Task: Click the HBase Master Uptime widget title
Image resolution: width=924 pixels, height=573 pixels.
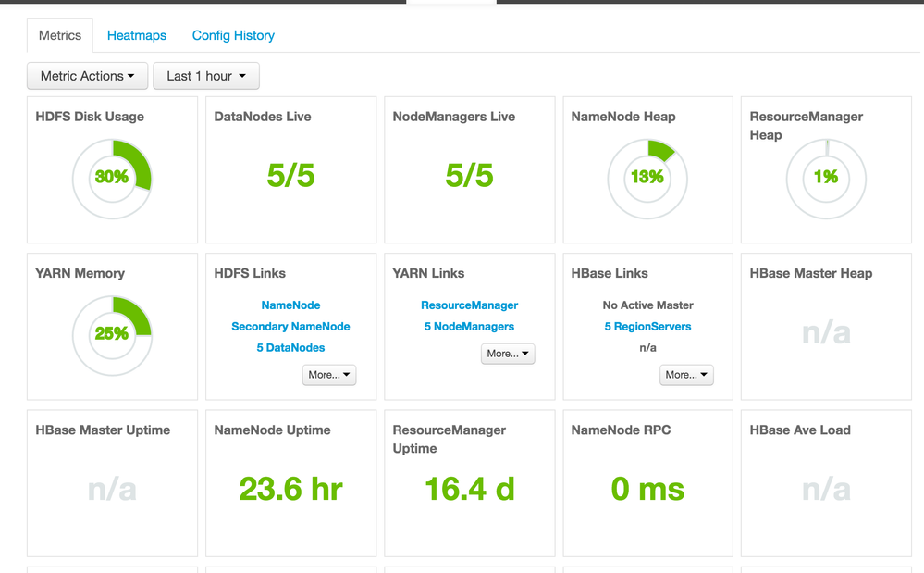Action: pos(103,430)
